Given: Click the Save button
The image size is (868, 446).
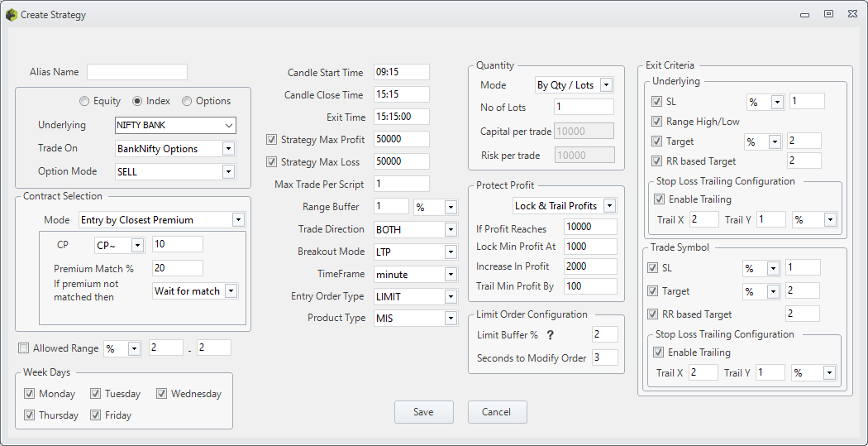Looking at the screenshot, I should point(423,412).
